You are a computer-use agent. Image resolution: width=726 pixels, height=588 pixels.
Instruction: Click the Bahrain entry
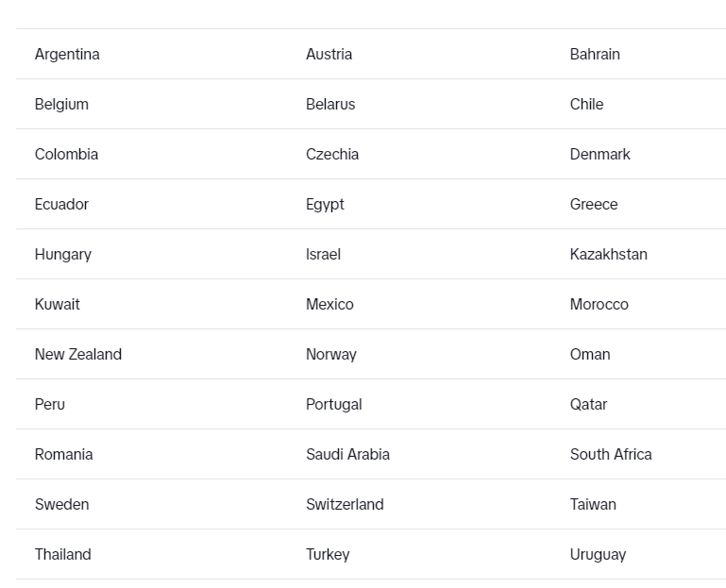(x=595, y=54)
